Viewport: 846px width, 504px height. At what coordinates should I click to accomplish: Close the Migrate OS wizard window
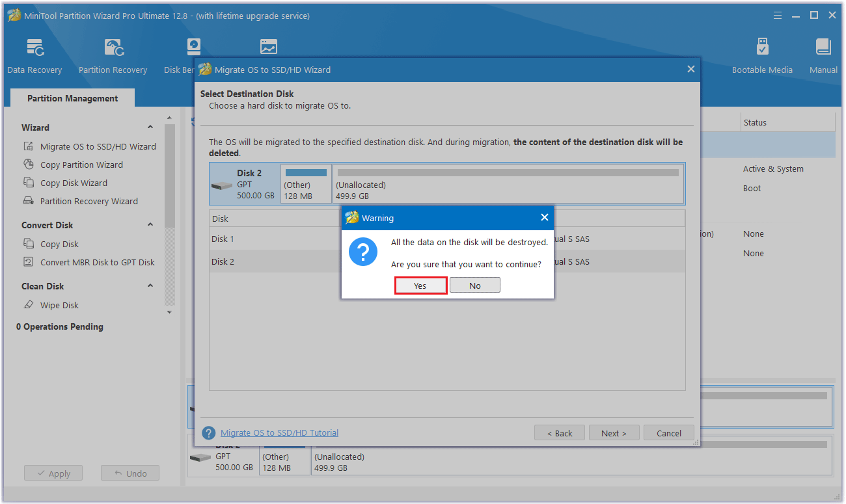pos(691,69)
